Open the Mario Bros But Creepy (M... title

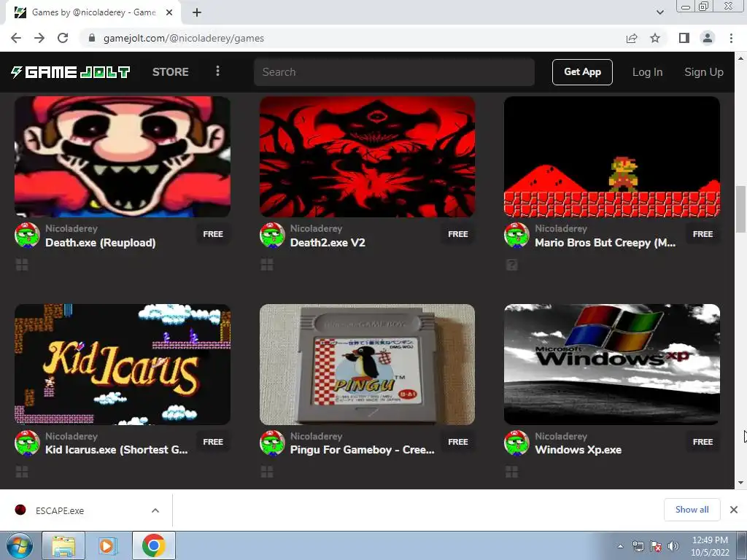pos(605,242)
